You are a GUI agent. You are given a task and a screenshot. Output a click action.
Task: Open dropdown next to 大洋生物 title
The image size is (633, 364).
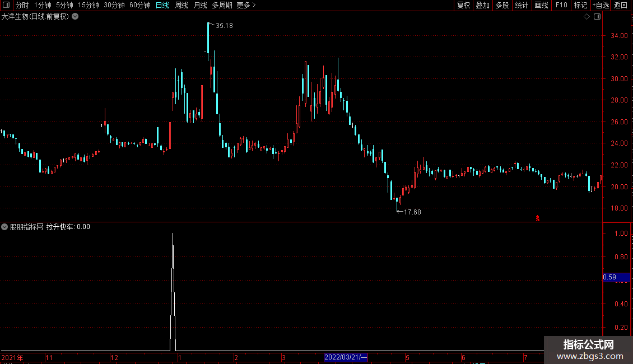[75, 17]
